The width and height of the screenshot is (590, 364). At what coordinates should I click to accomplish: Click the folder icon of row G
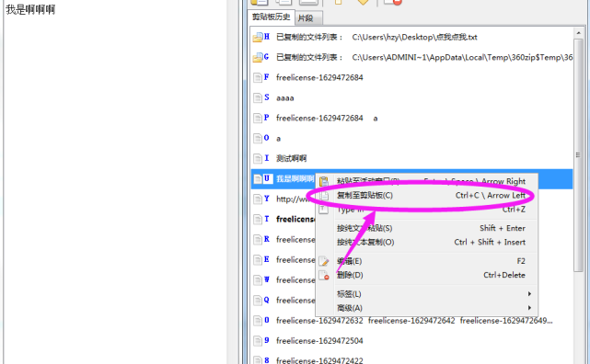(258, 58)
